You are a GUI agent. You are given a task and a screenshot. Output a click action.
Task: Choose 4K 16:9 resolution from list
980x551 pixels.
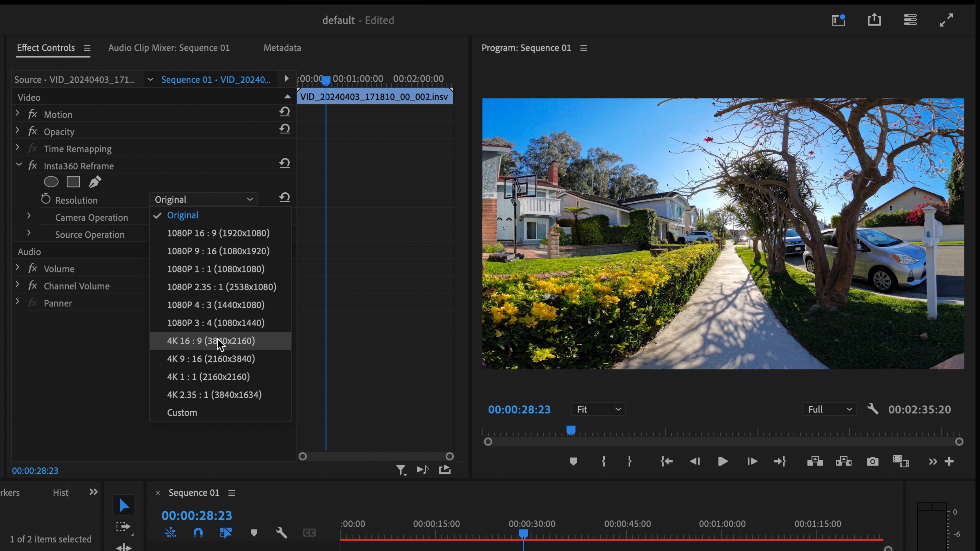point(211,341)
